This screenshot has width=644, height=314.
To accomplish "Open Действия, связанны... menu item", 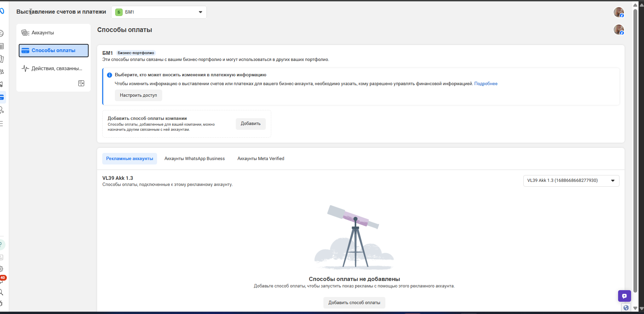I will tap(53, 68).
